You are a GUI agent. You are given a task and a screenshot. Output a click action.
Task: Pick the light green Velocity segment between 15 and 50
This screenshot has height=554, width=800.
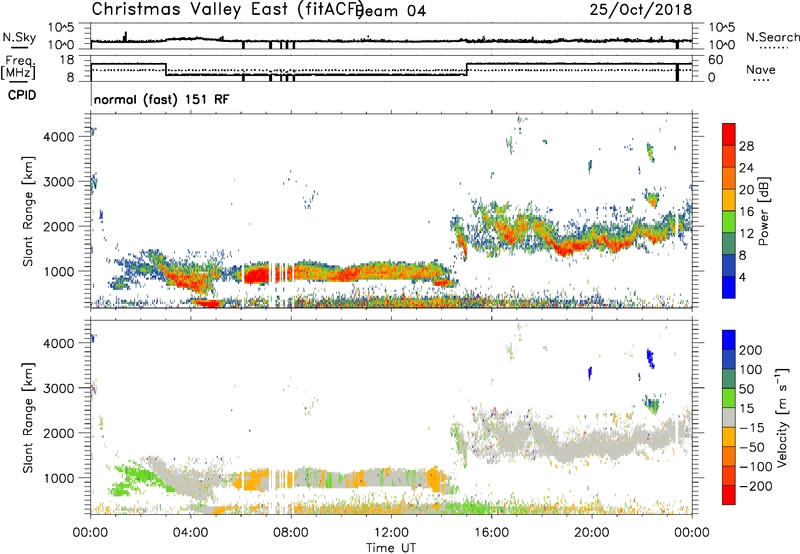tap(729, 398)
